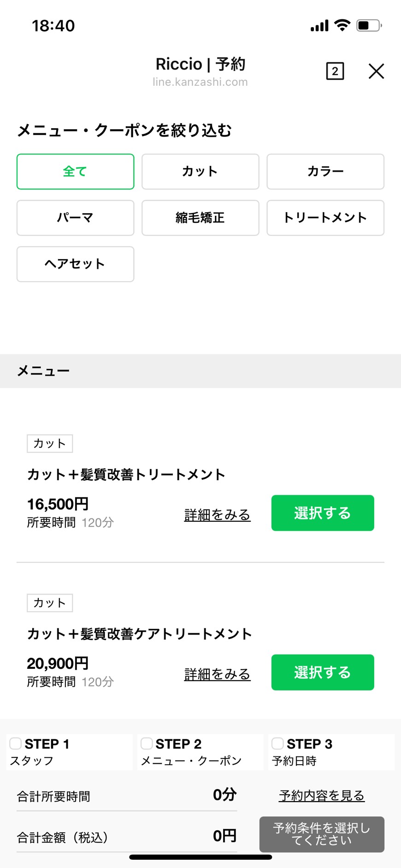Close the Riccio booking page

(x=376, y=71)
